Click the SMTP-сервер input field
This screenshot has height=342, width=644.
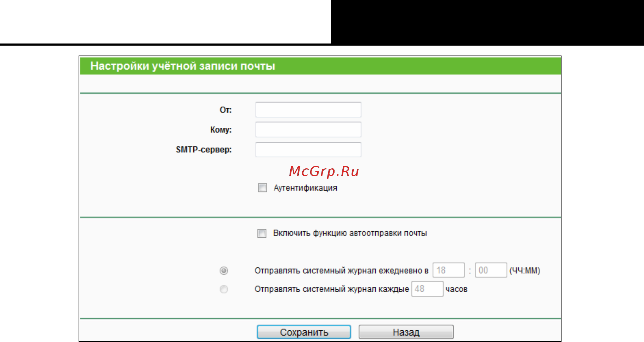308,150
